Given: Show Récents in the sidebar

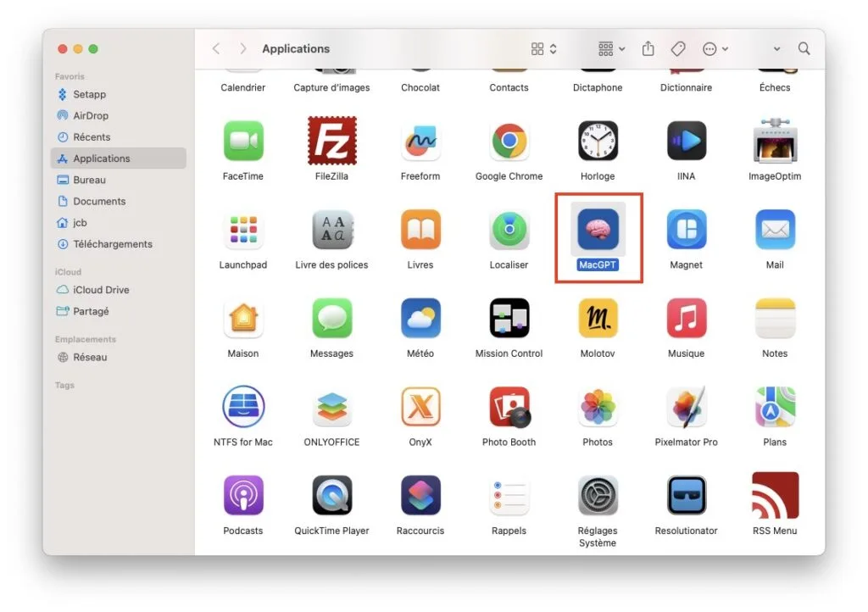Looking at the screenshot, I should point(119,136).
